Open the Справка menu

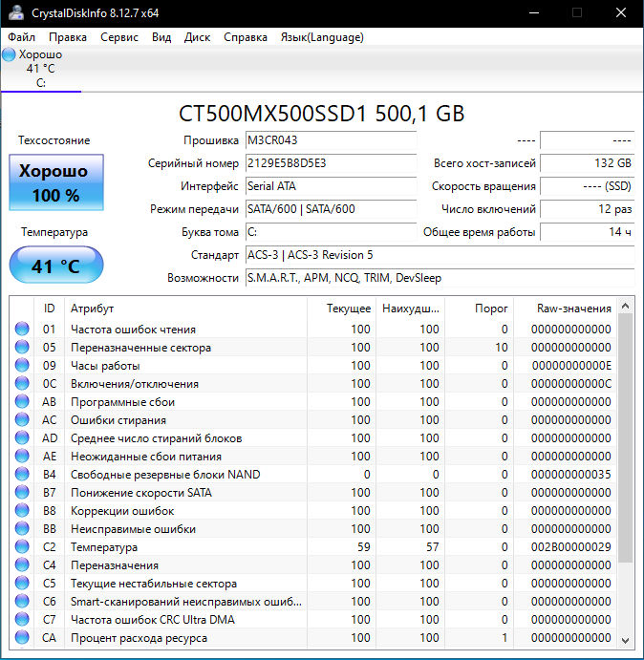tap(246, 37)
